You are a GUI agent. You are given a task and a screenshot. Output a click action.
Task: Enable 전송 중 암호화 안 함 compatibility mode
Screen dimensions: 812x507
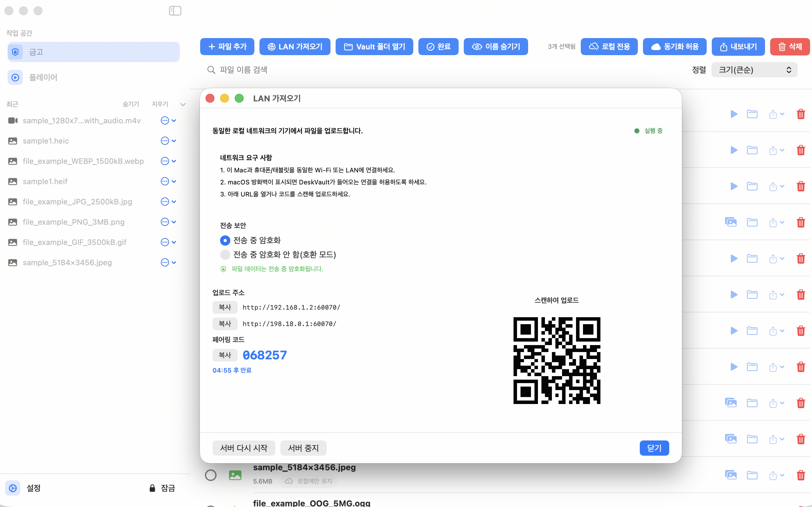click(x=225, y=254)
